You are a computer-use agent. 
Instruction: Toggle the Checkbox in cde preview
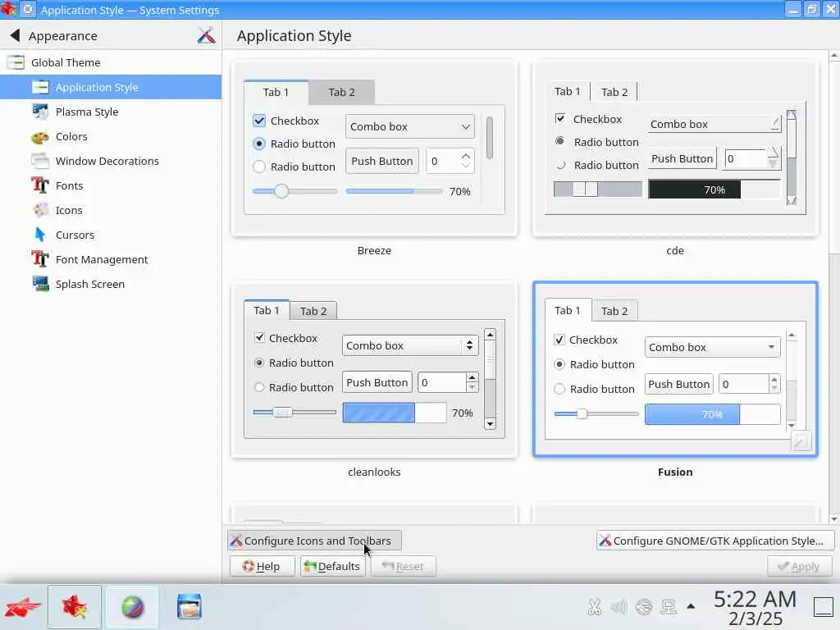coord(560,118)
